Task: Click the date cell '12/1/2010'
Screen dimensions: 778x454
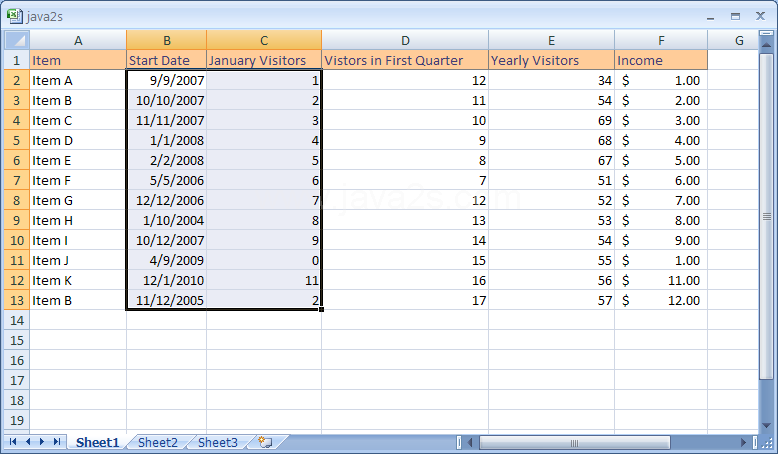Action: click(x=167, y=280)
